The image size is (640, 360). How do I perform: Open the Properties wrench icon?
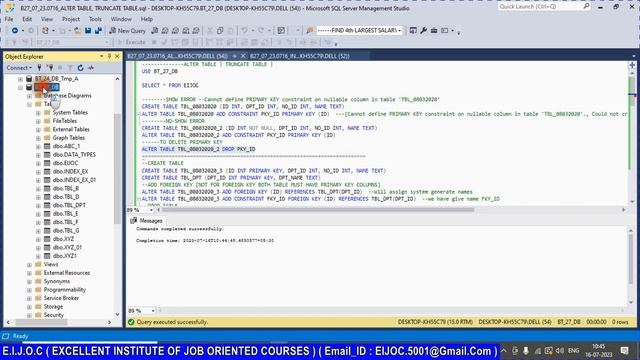[424, 31]
